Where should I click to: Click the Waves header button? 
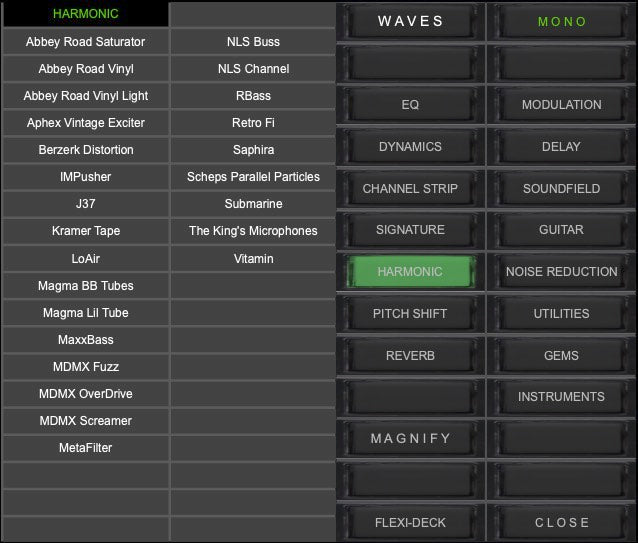[410, 22]
